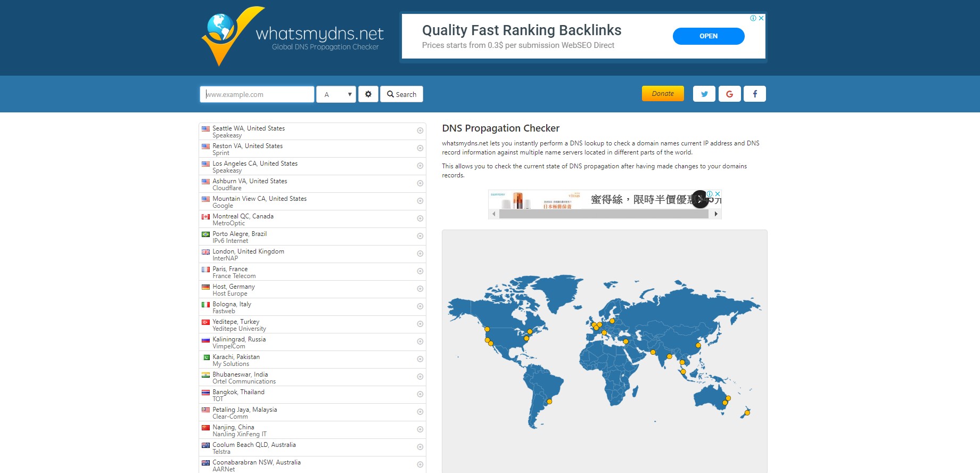The image size is (980, 473).
Task: Open DNS settings gear icon
Action: tap(368, 94)
